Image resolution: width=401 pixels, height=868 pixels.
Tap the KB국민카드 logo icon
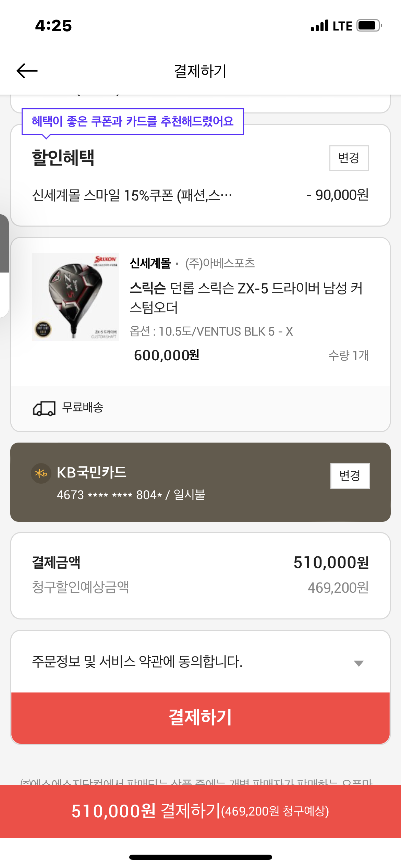[x=41, y=473]
